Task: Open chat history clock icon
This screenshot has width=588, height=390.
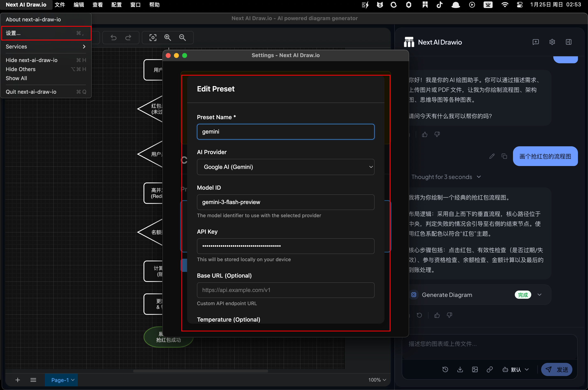Action: (445, 369)
